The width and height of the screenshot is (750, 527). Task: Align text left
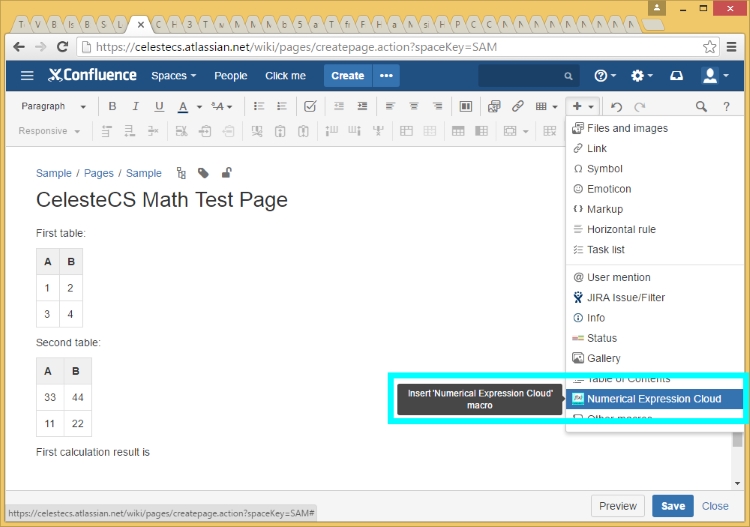coord(390,106)
